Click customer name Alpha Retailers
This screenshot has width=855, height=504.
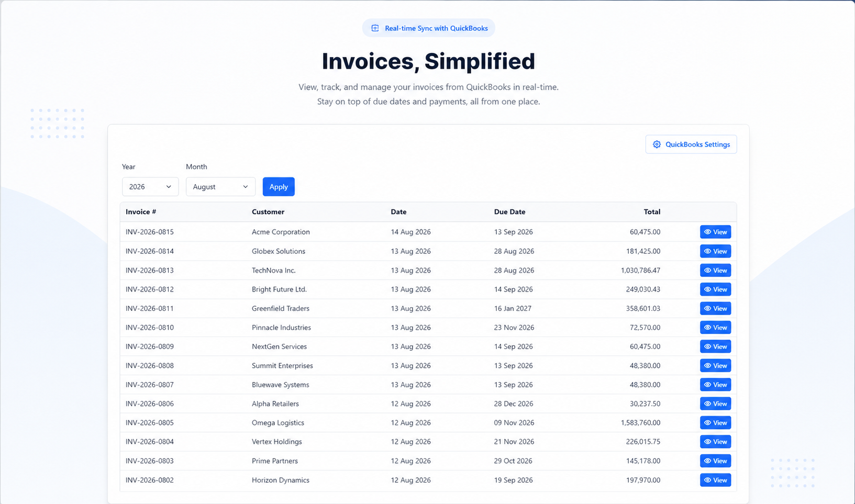pyautogui.click(x=275, y=404)
